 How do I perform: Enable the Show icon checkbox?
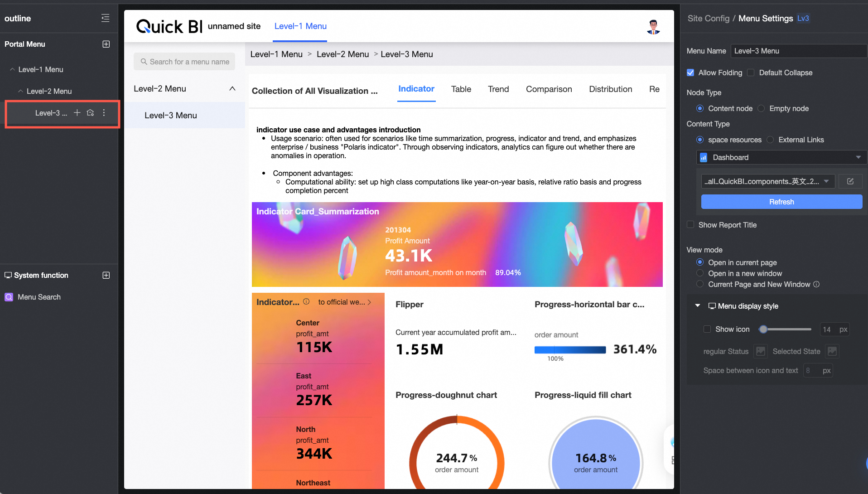point(707,329)
